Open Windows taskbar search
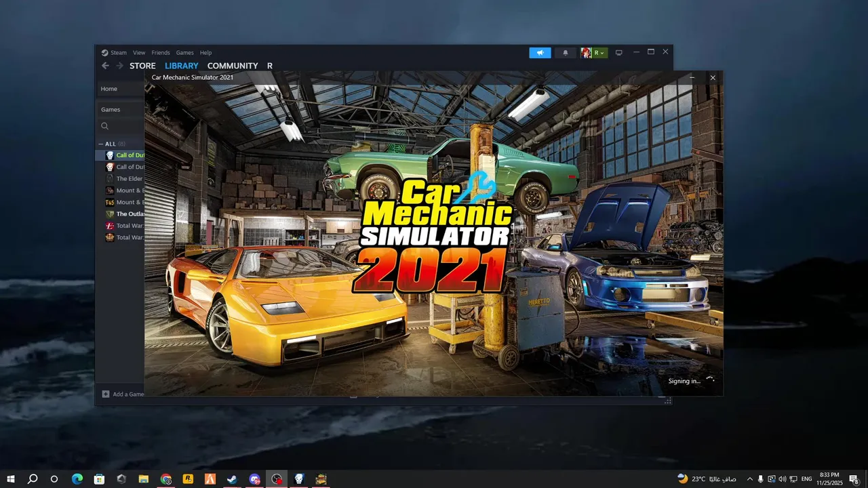The height and width of the screenshot is (488, 868). pos(33,479)
